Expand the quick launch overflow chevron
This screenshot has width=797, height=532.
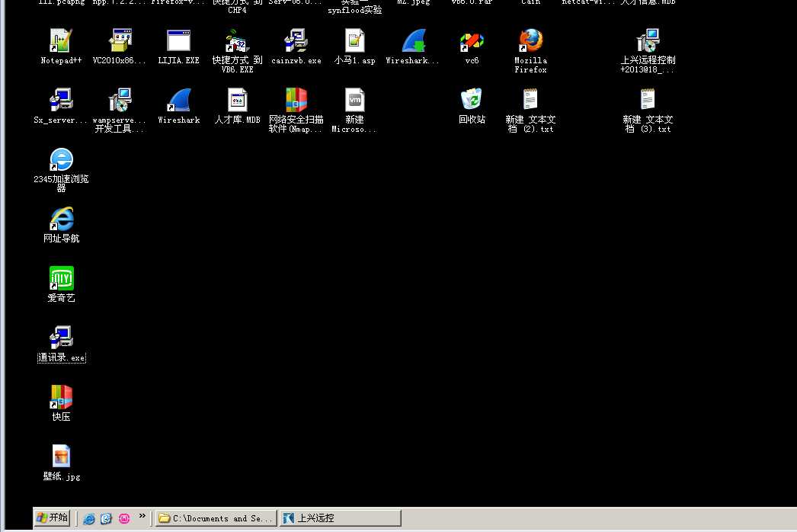point(142,516)
